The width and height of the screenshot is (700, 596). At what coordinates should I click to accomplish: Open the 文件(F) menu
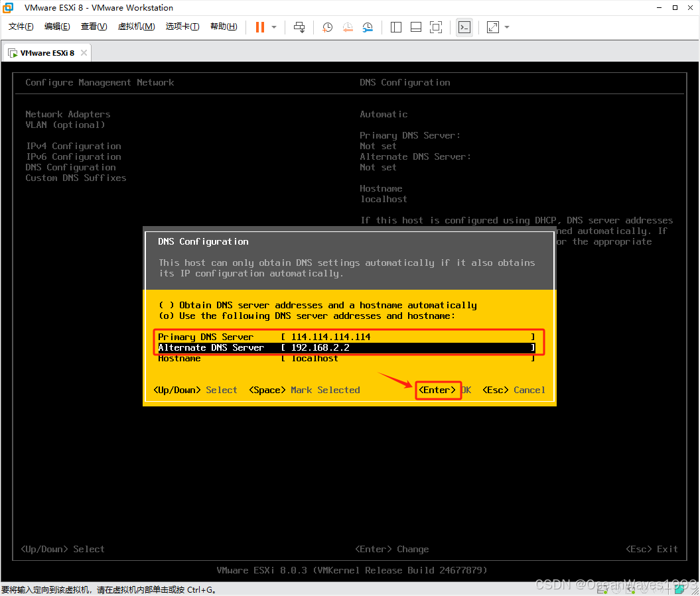(x=21, y=27)
